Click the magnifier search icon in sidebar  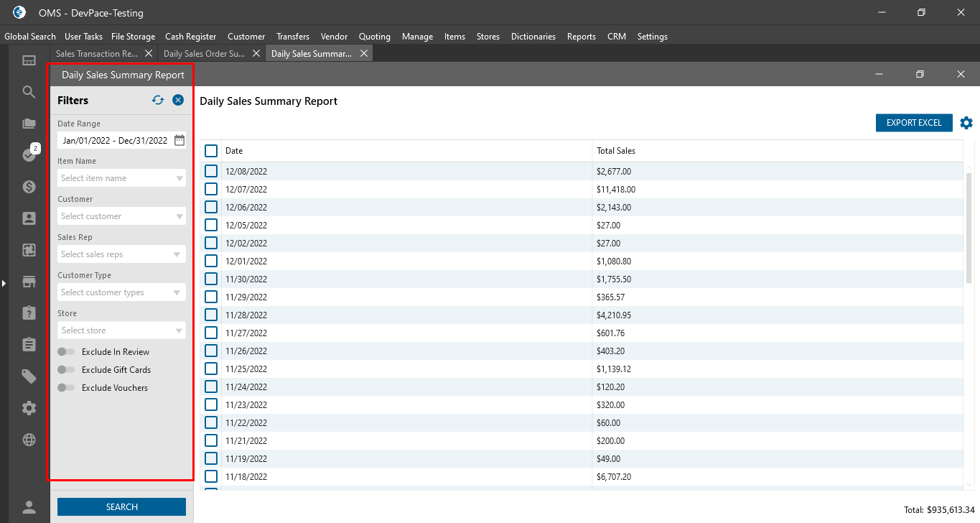pyautogui.click(x=29, y=92)
